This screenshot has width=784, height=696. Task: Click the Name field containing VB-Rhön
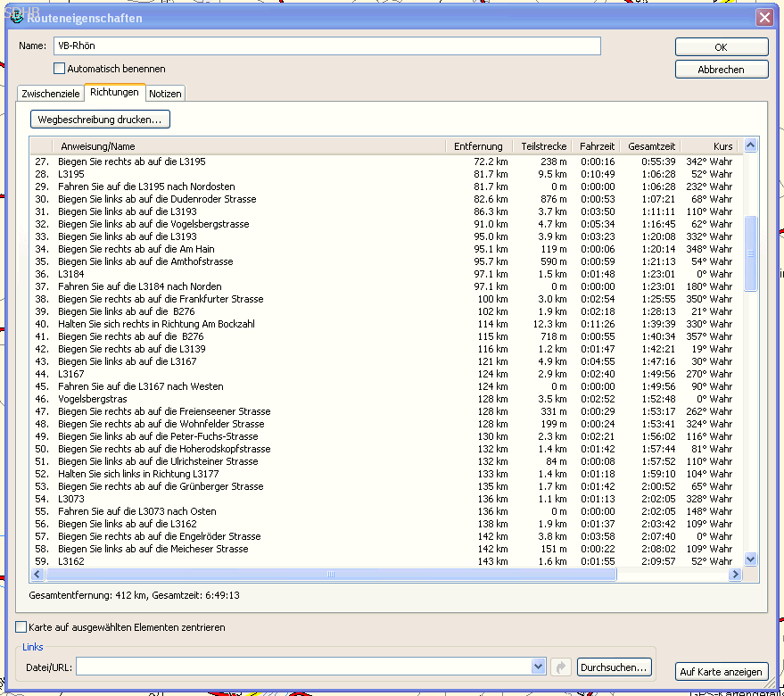(x=326, y=46)
